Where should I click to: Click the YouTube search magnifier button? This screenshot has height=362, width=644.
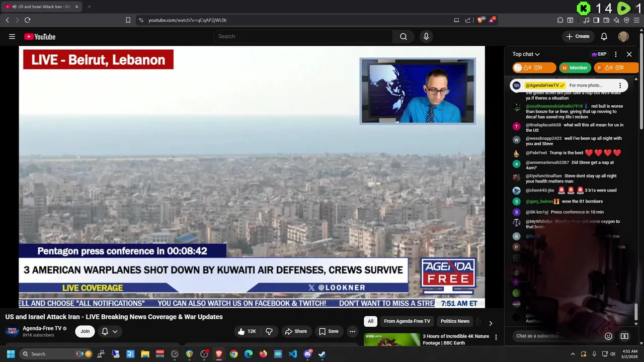(404, 36)
